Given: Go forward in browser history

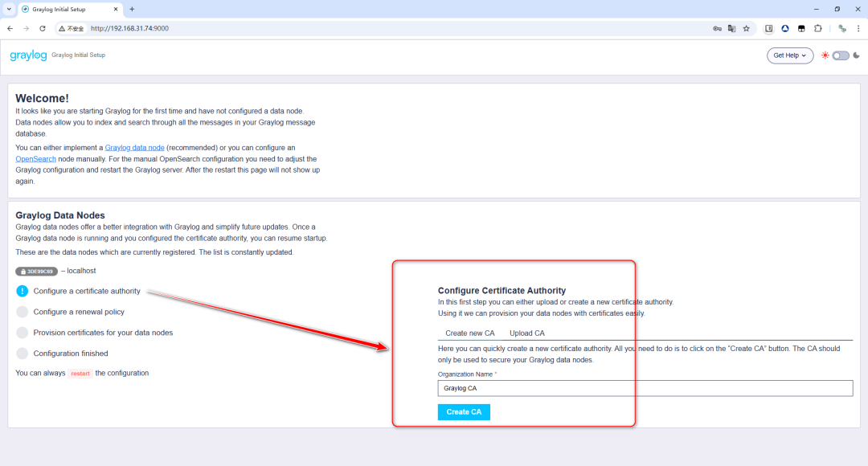Looking at the screenshot, I should pyautogui.click(x=26, y=28).
